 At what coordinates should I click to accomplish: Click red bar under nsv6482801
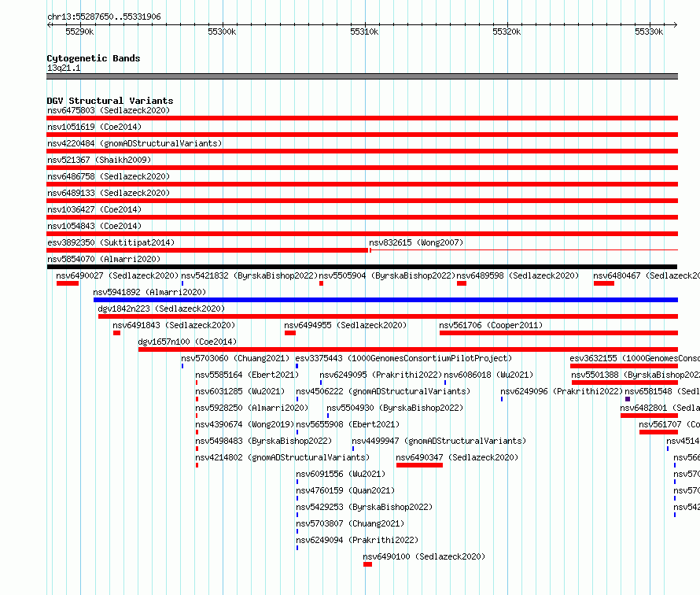pyautogui.click(x=649, y=416)
